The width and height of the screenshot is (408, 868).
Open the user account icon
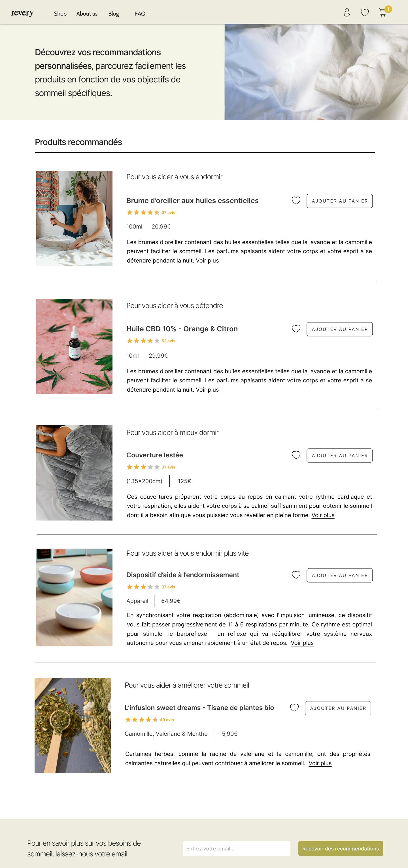pos(347,12)
